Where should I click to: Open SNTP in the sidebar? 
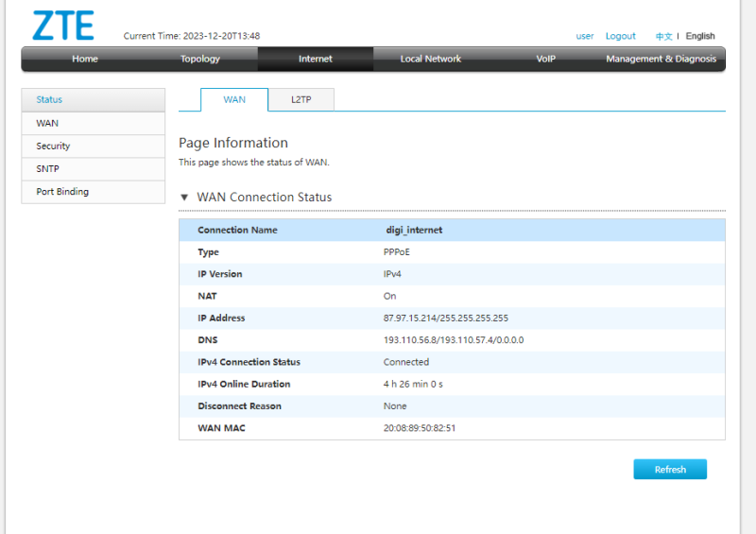click(93, 169)
